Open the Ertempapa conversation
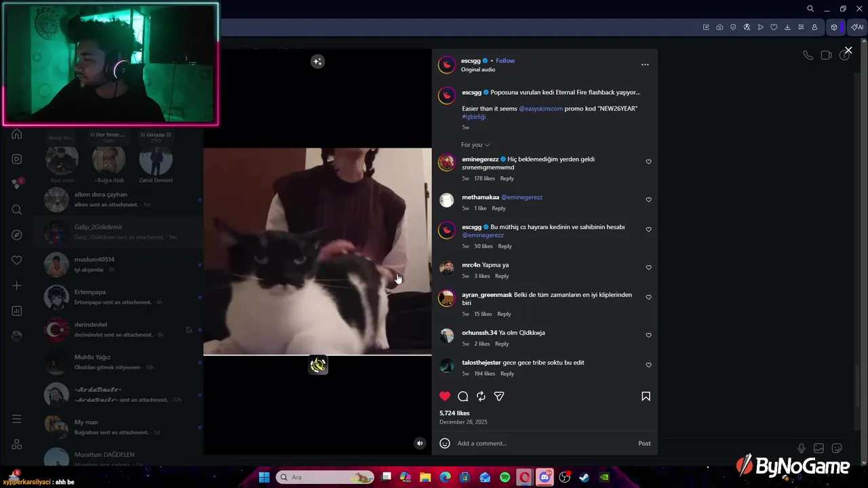This screenshot has height=488, width=868. coord(119,297)
